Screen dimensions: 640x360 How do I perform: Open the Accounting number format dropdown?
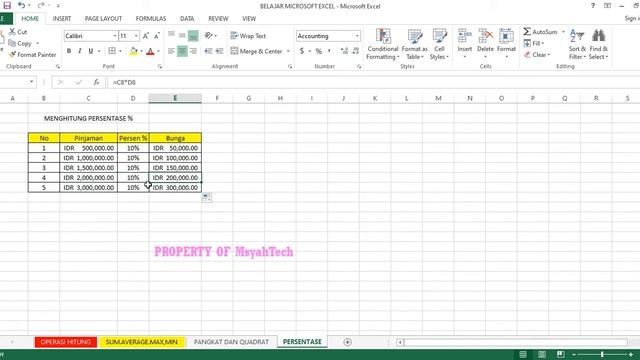357,36
